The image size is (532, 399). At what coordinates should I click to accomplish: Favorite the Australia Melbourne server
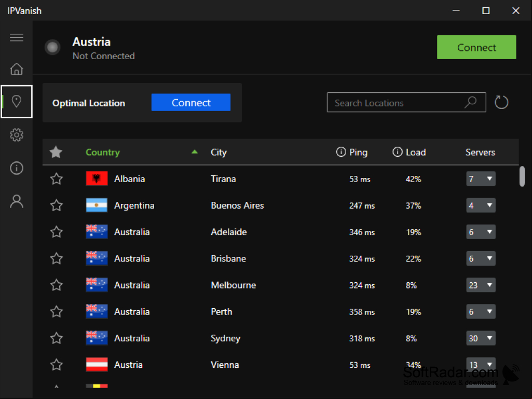pyautogui.click(x=57, y=285)
